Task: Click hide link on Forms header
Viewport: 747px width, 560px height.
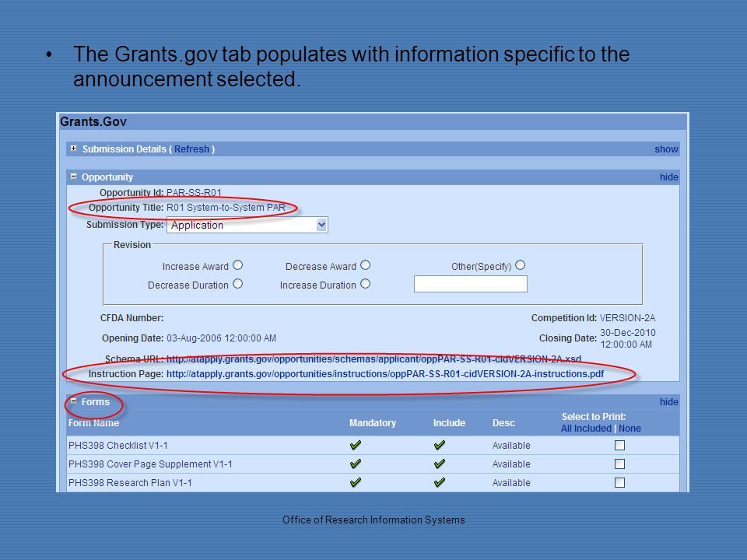Action: [669, 402]
